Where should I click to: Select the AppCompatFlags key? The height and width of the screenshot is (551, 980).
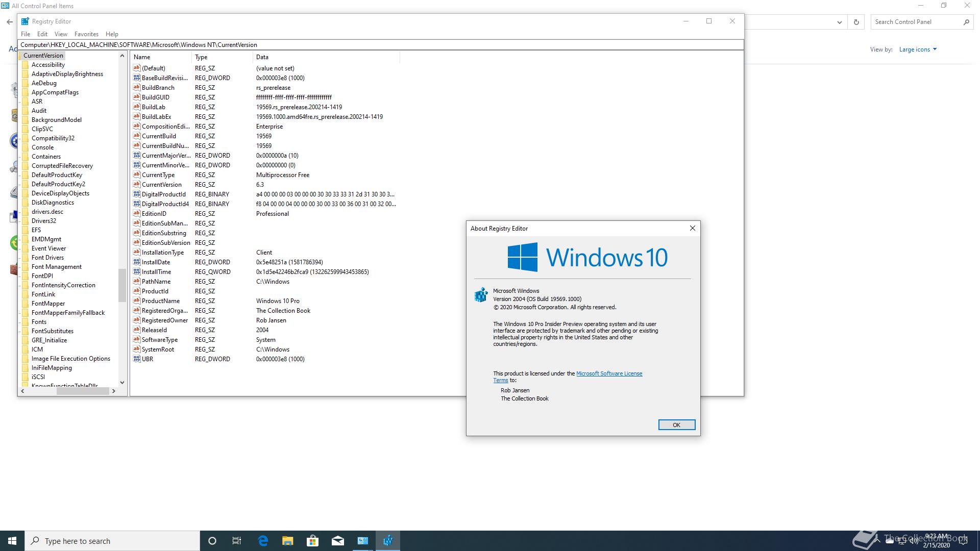pyautogui.click(x=55, y=92)
